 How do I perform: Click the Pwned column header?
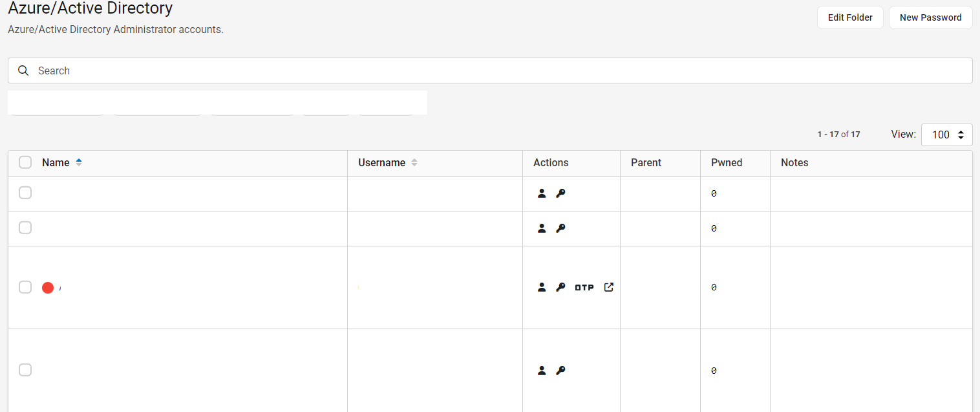pyautogui.click(x=727, y=162)
